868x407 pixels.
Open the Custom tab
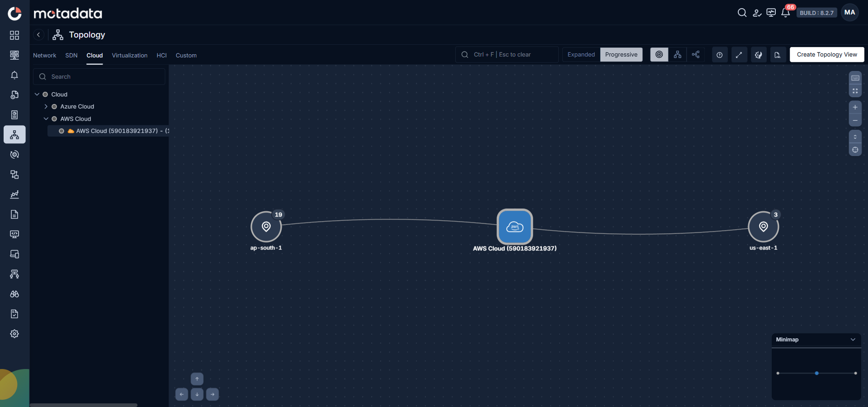click(186, 55)
